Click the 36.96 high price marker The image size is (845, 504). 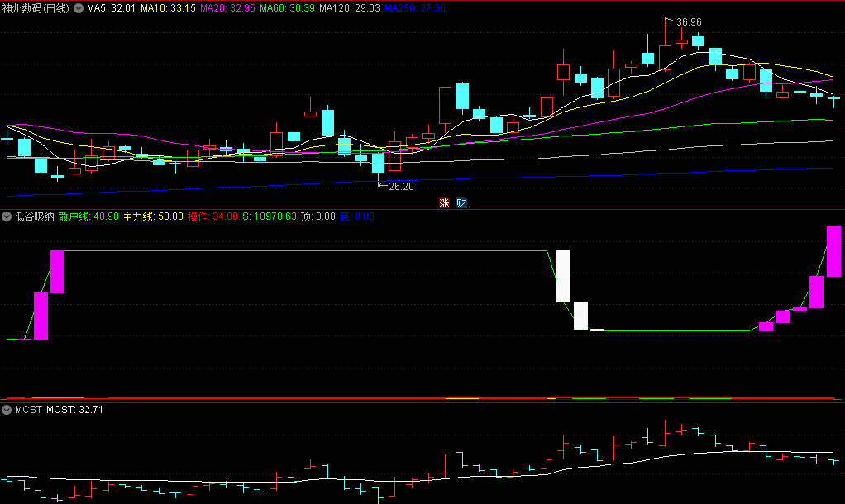point(689,22)
